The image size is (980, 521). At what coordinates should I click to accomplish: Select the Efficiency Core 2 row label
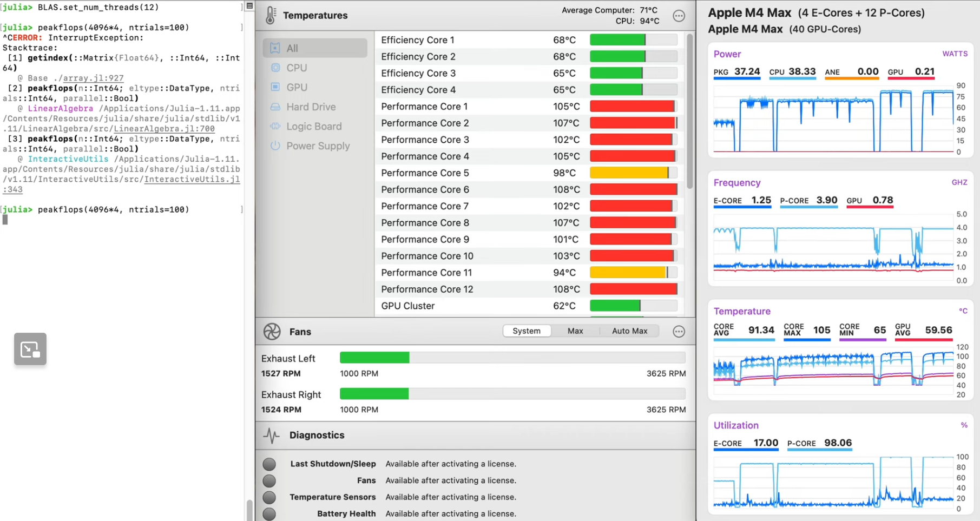click(418, 57)
